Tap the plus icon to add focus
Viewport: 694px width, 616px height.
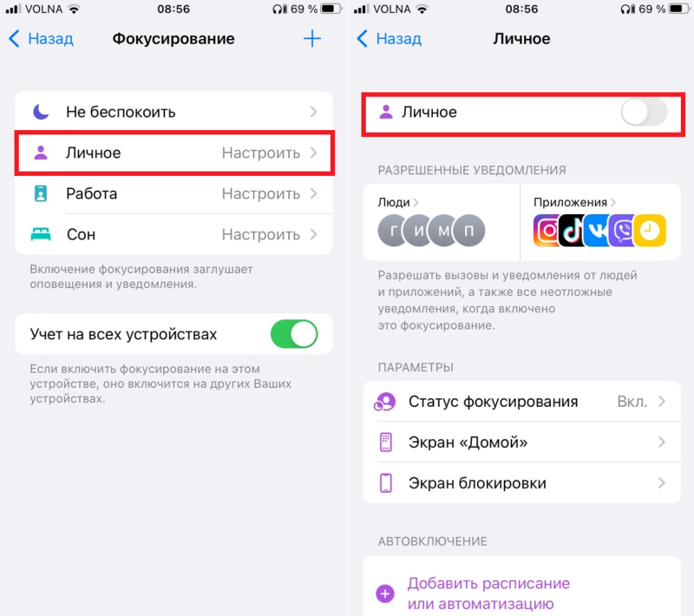coord(312,38)
